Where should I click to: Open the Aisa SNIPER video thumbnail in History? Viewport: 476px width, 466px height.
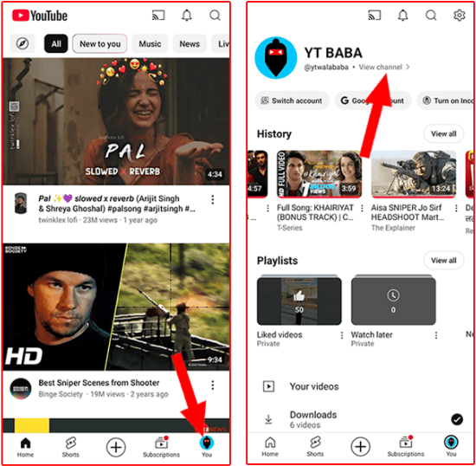[x=414, y=174]
